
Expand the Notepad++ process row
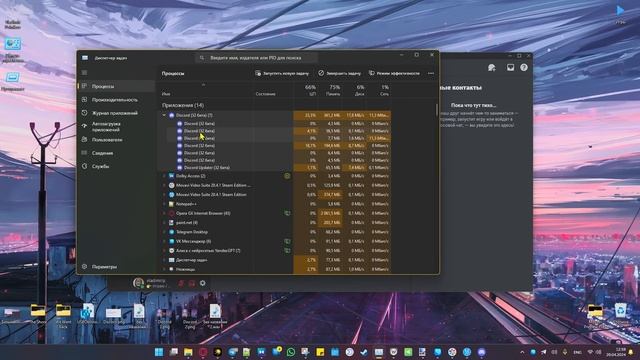164,204
